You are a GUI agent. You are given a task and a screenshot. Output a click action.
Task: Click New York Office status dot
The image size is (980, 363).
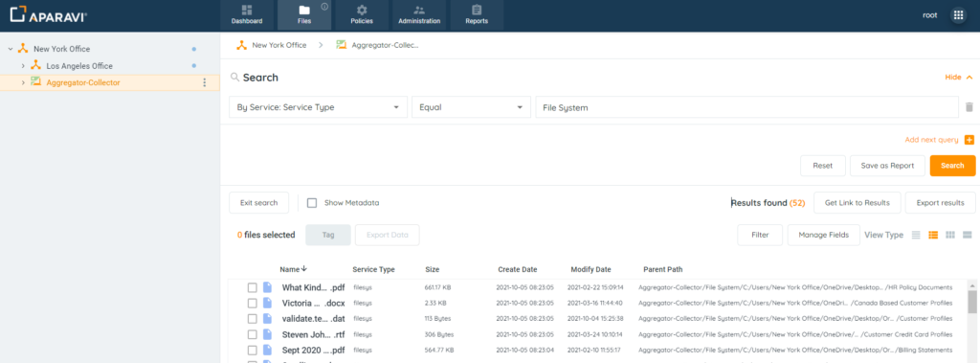[193, 49]
